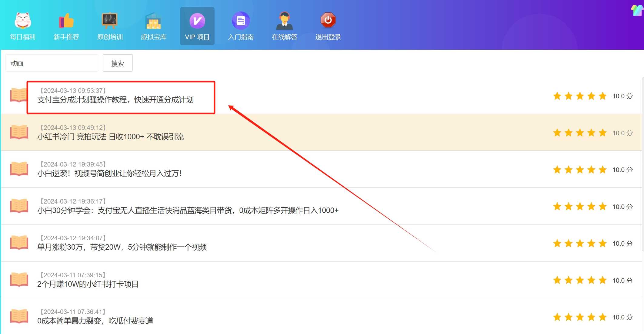Click 10.0 分 score of 支付宝分成计划 row
Image resolution: width=644 pixels, height=334 pixels.
[622, 96]
